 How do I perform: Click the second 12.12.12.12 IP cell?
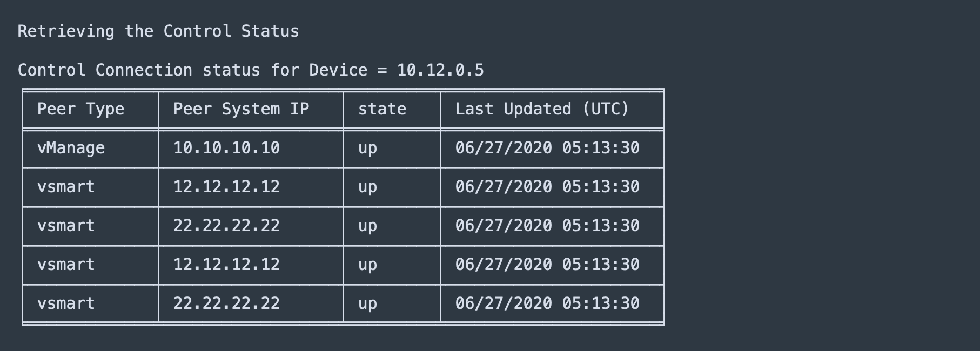[226, 265]
